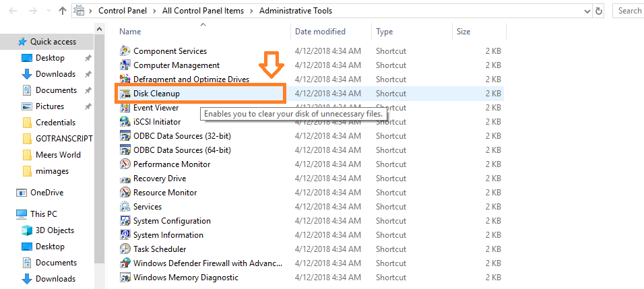This screenshot has width=644, height=289.
Task: Click the Windows Memory Diagnostic file name
Action: (x=186, y=278)
